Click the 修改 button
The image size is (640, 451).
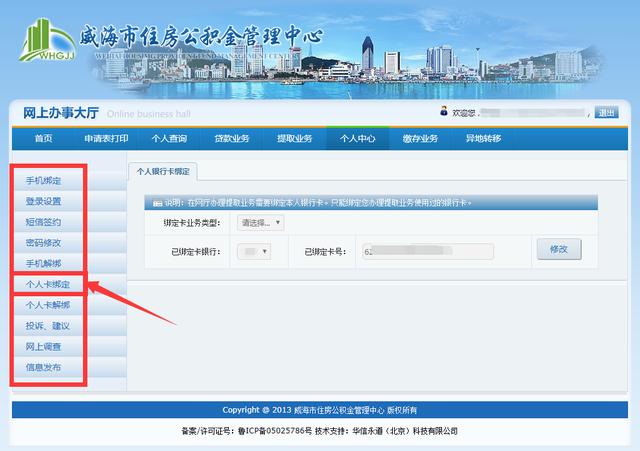coord(559,249)
